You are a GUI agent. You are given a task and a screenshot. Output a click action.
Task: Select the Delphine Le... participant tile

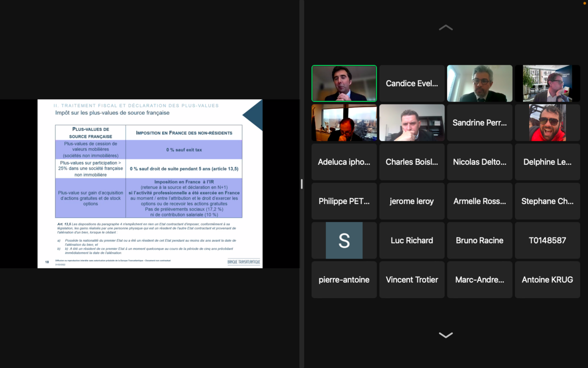(547, 162)
